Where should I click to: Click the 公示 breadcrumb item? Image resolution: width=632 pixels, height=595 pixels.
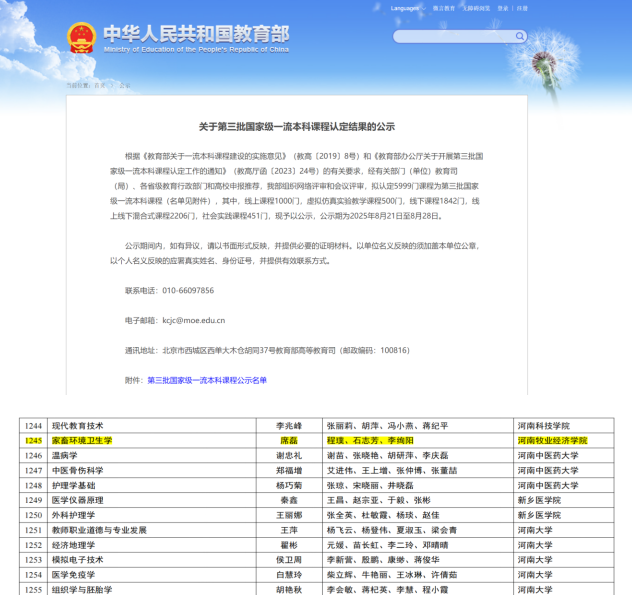point(124,86)
